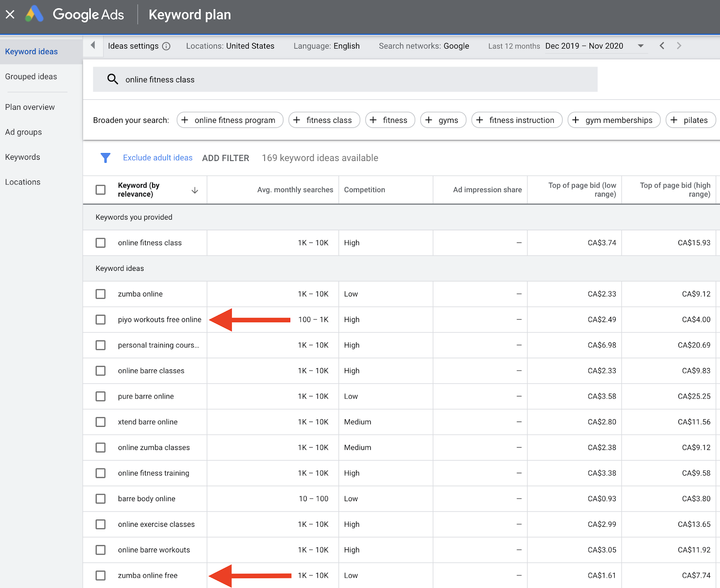Screen dimensions: 720x588
Task: Add the 'gyms' broaden chip
Action: [443, 120]
